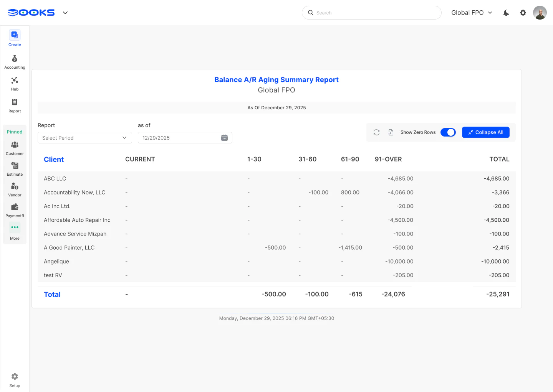Click the As Of December 29, 2025 banner
553x392 pixels.
pyautogui.click(x=276, y=108)
